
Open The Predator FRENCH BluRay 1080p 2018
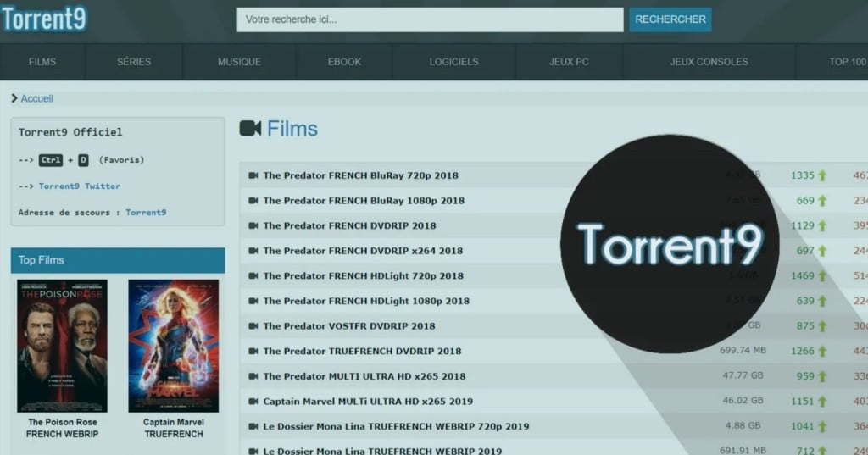pos(364,200)
